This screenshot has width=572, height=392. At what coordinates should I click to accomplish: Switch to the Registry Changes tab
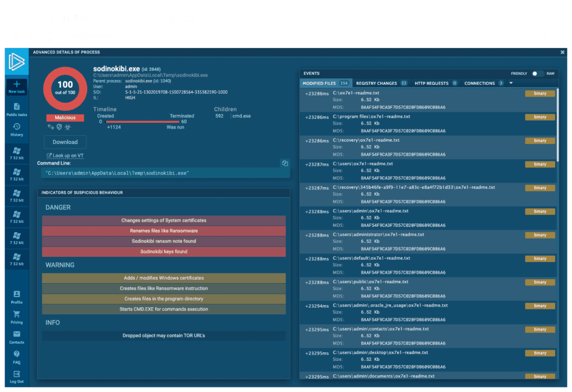tap(382, 83)
